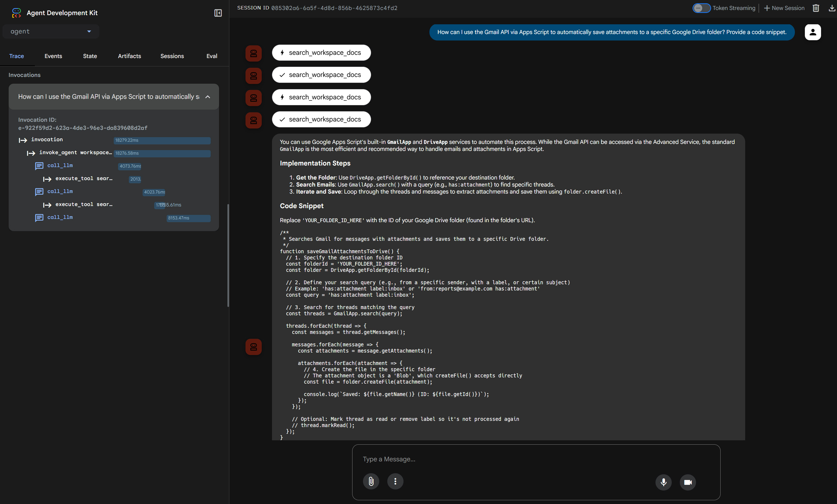Collapse the invocation header chevron
The width and height of the screenshot is (837, 504).
point(207,97)
